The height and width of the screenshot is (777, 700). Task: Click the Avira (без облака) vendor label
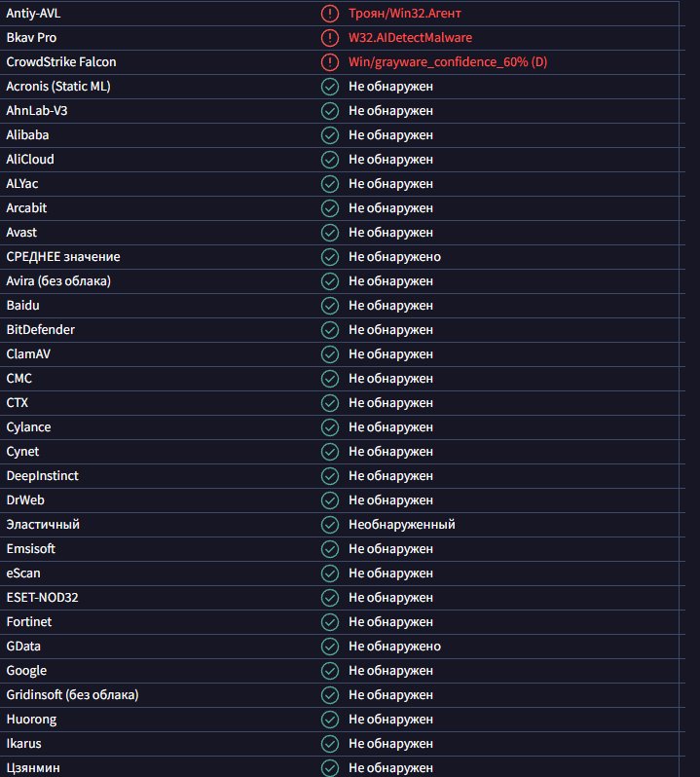click(58, 281)
